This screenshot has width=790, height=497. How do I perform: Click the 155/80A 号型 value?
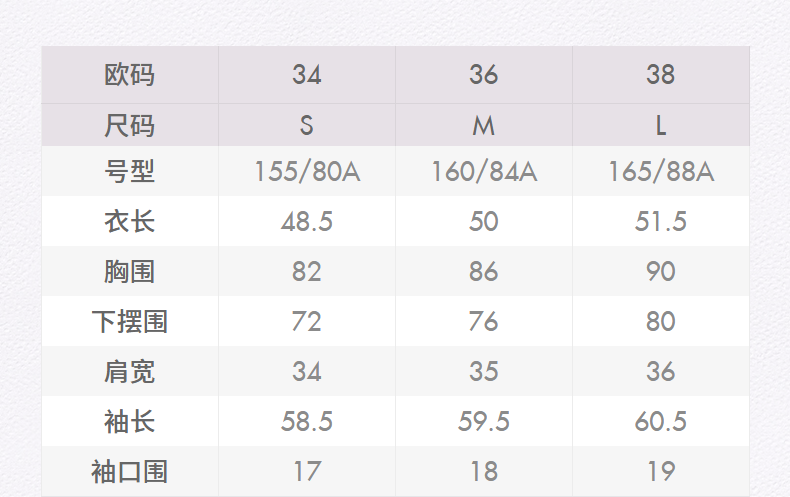point(306,172)
